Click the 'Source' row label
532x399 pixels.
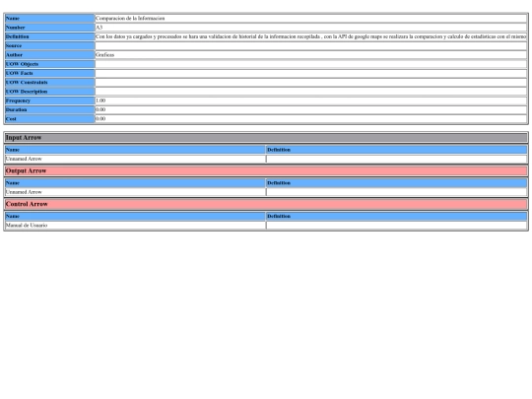14,45
